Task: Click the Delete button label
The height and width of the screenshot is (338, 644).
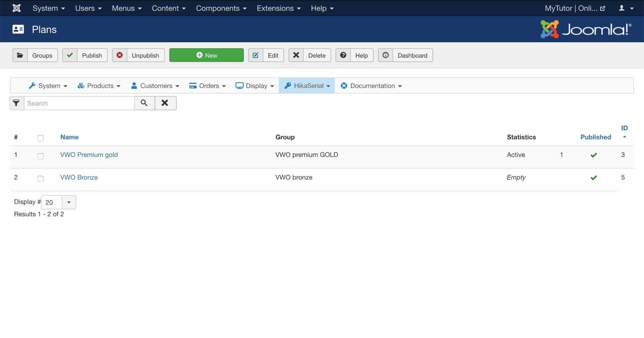Action: [x=317, y=56]
